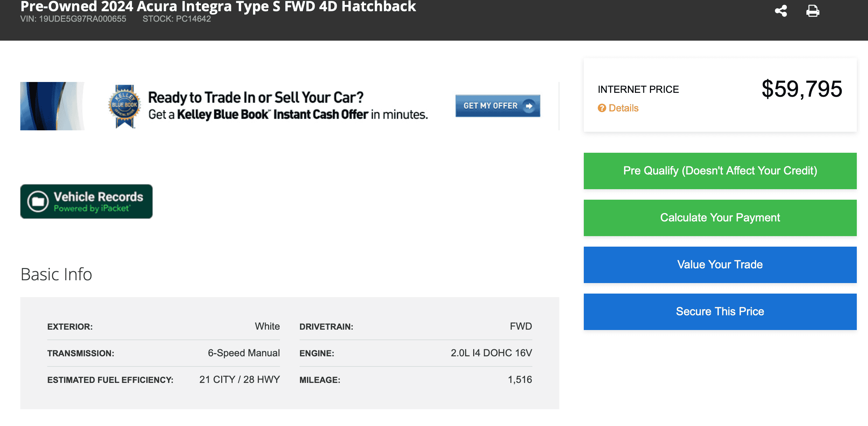Viewport: 868px width, 426px height.
Task: Click the Internet Price amount $59,795
Action: point(801,89)
